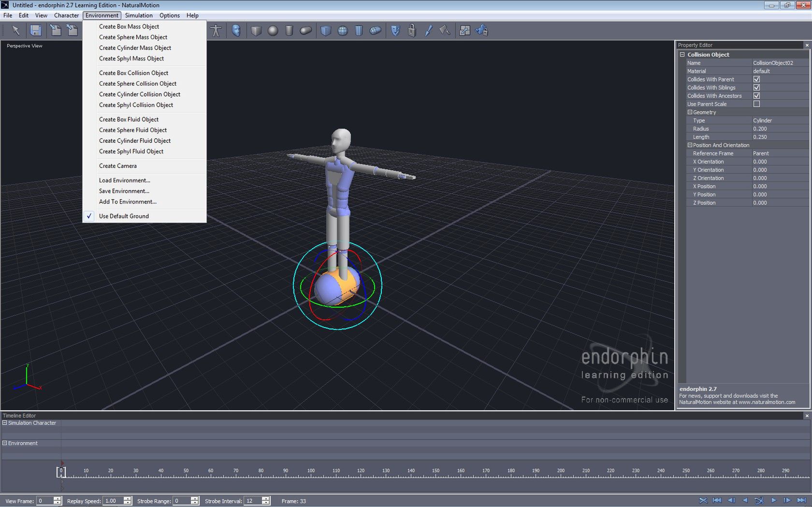Enable Use Parent Scale checkbox
Viewport: 812px width, 507px height.
[x=756, y=104]
